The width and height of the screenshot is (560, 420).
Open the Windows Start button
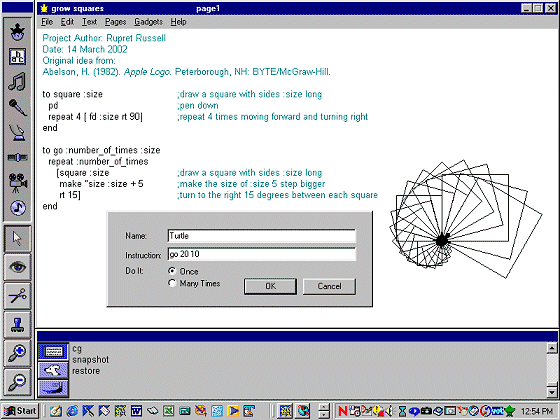coord(20,411)
